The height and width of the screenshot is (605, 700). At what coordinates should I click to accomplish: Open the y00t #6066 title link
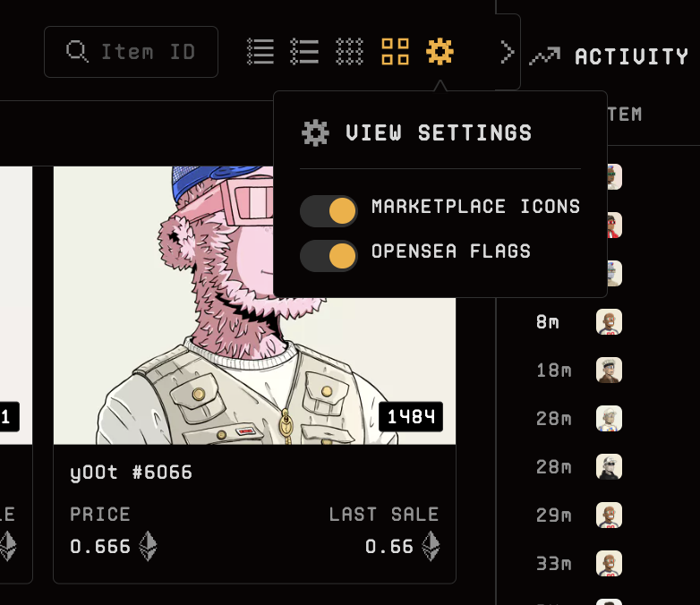[x=131, y=473]
